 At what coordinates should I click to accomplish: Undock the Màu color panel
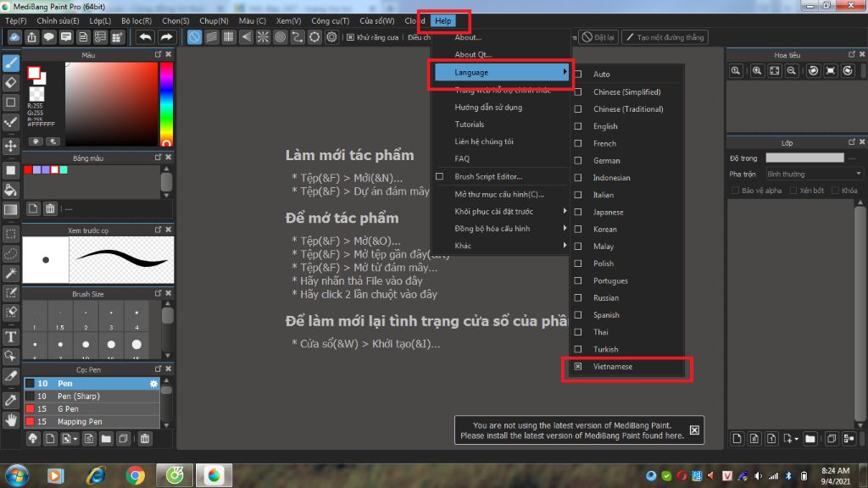pos(158,54)
